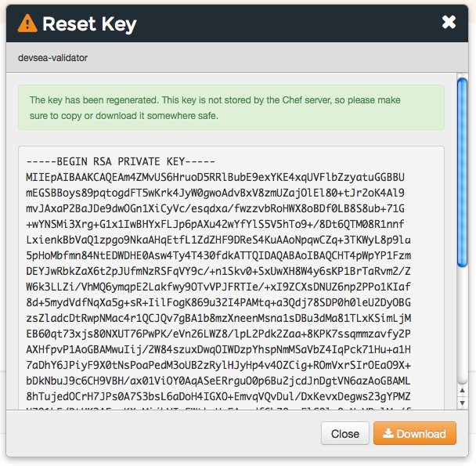This screenshot has height=466, width=476.
Task: Click the download arrow icon in button
Action: tap(388, 434)
